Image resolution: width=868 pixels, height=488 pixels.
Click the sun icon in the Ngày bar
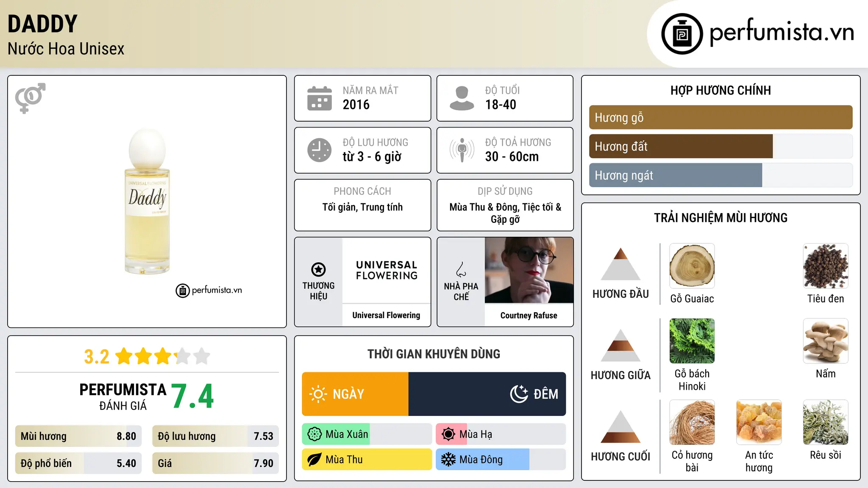tap(318, 394)
